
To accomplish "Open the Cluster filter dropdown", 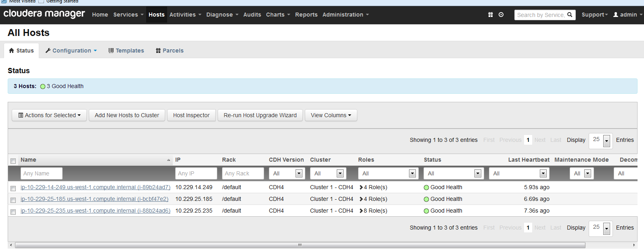I will pyautogui.click(x=328, y=173).
